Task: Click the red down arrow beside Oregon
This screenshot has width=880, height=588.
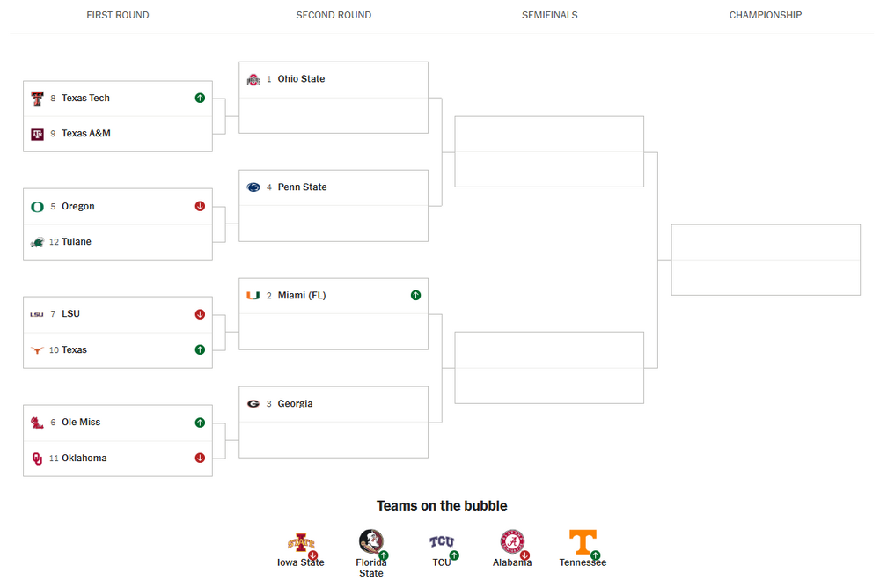Action: click(200, 207)
